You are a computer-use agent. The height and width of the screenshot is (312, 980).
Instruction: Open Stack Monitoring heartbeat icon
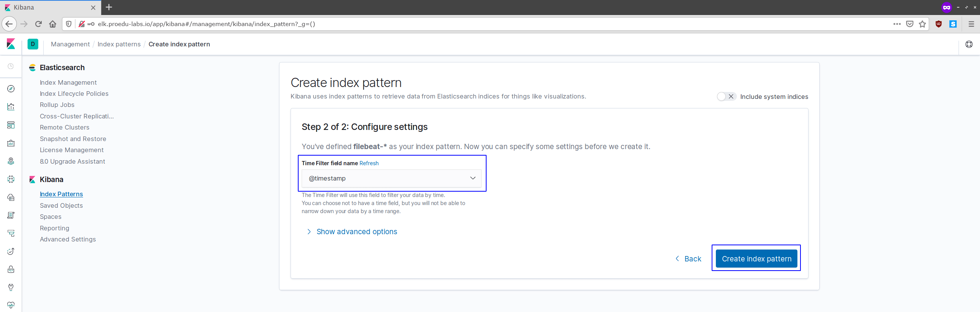tap(11, 305)
